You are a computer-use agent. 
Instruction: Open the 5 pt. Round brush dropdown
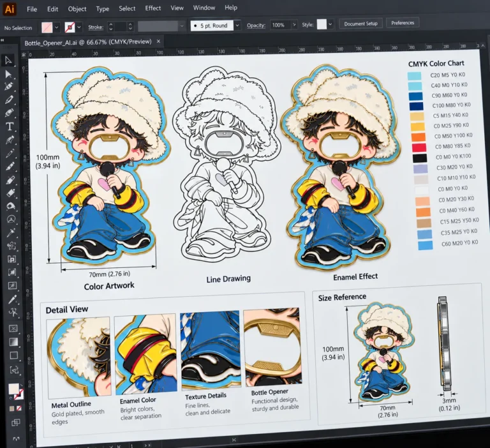(x=237, y=26)
